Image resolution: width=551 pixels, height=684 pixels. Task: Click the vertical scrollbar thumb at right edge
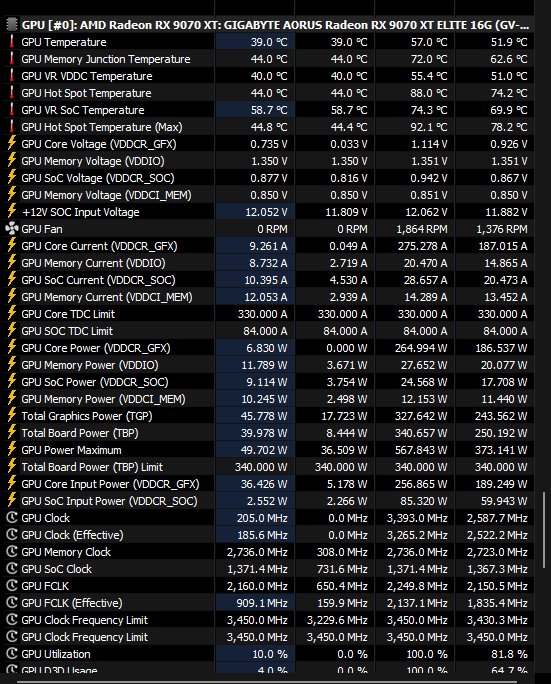click(x=544, y=530)
